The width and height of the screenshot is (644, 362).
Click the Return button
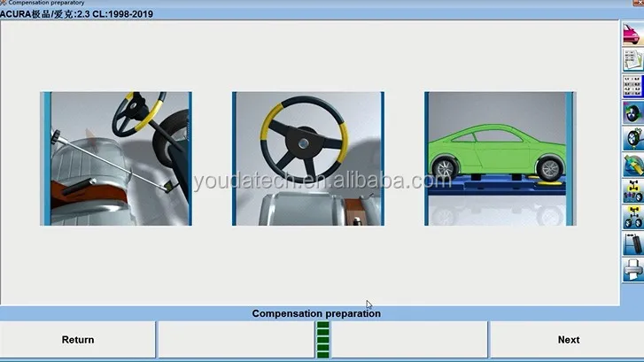tap(78, 340)
